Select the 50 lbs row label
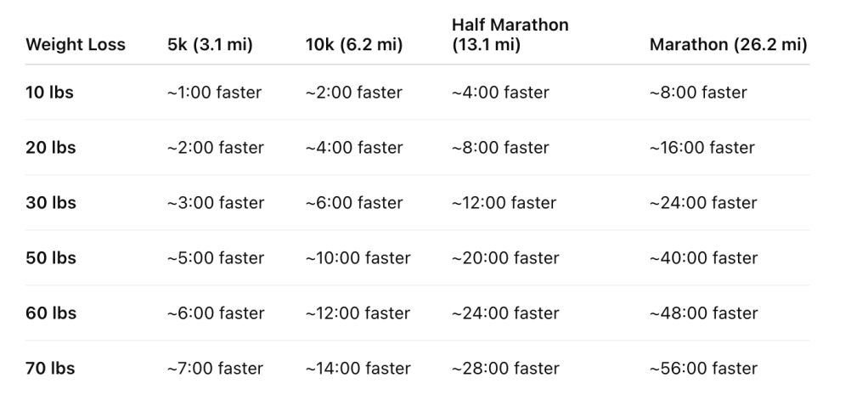The image size is (868, 406). 51,258
